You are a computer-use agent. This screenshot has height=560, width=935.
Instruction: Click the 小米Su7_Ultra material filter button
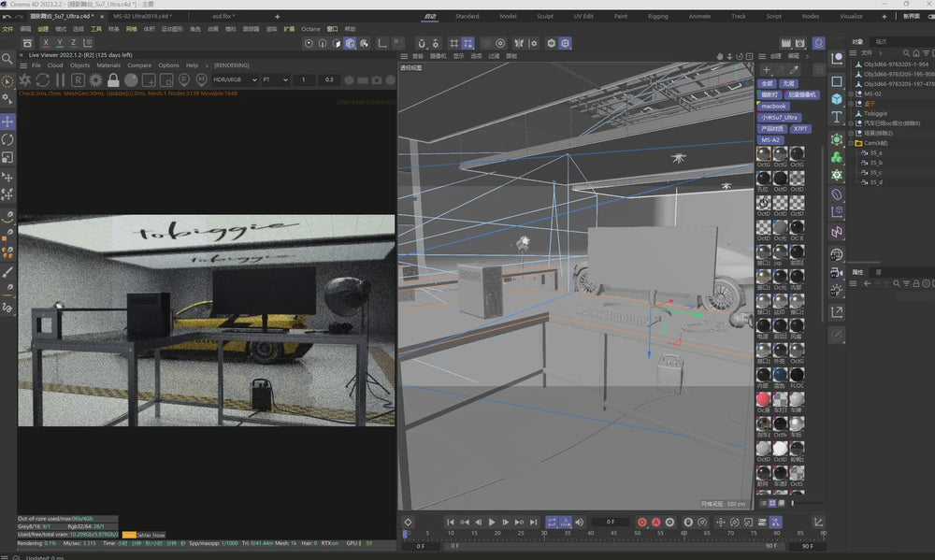coord(779,118)
